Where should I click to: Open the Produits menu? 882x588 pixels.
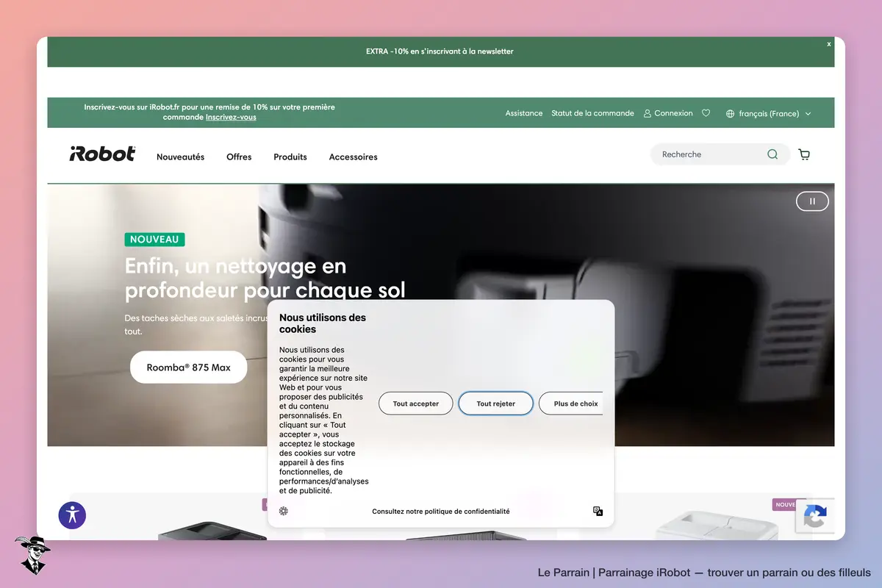click(290, 157)
